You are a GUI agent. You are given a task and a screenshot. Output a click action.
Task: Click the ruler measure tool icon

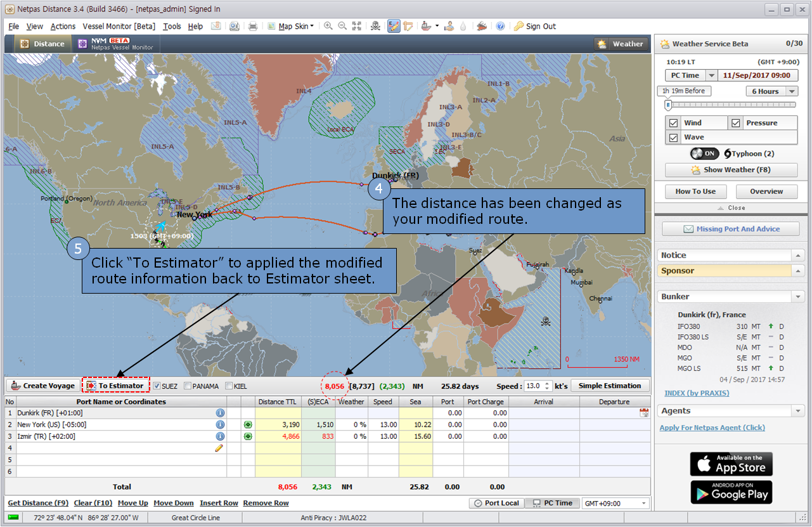pos(408,26)
